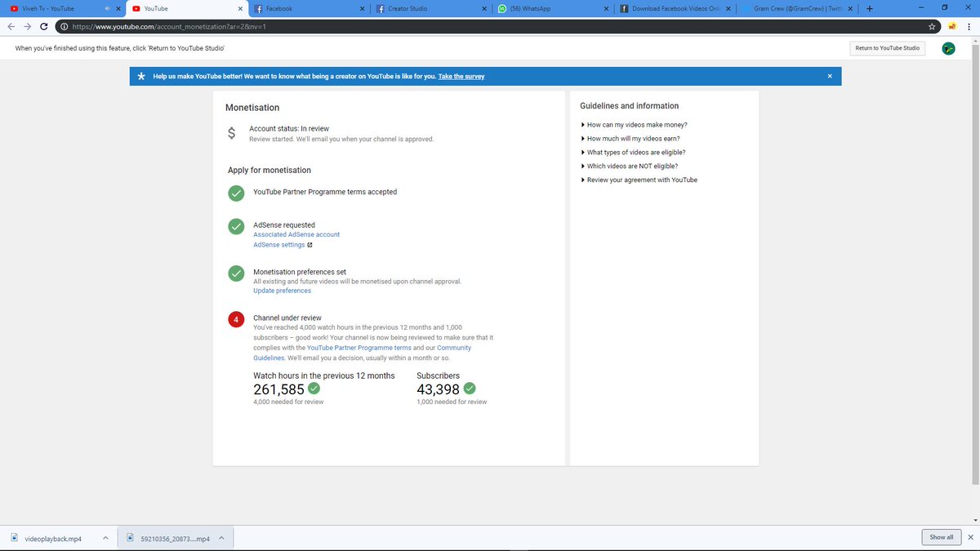This screenshot has height=551, width=980.
Task: Close the downloads bar
Action: (x=970, y=537)
